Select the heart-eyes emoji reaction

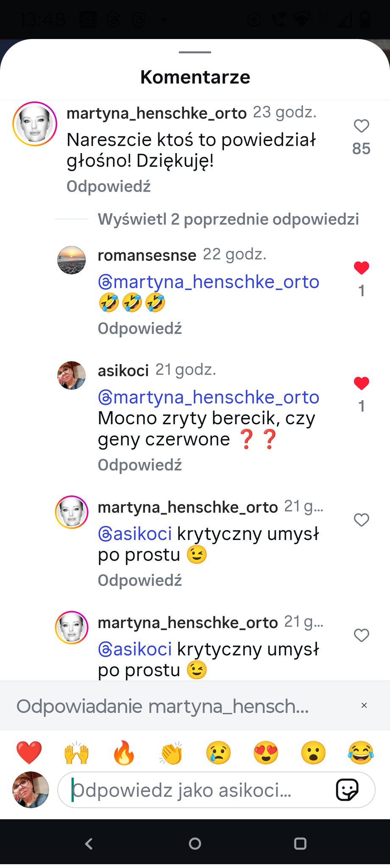[266, 752]
